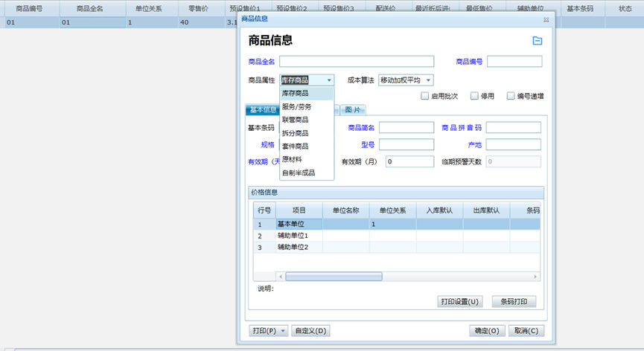Click the 40 retail price cell in background table

pyautogui.click(x=202, y=22)
